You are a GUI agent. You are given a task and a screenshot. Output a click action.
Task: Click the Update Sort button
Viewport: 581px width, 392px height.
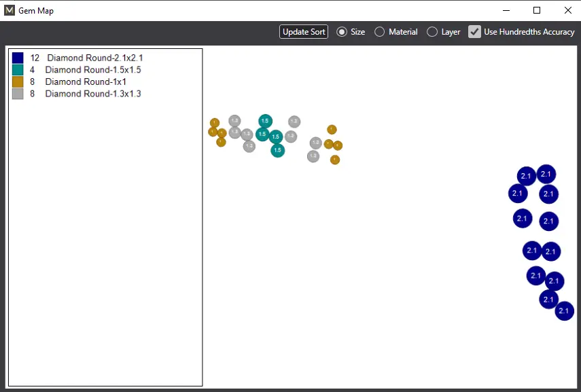[x=304, y=32]
